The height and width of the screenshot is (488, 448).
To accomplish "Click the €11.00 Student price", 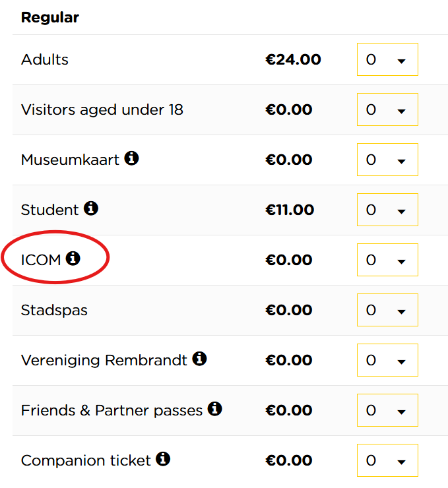I will click(x=290, y=210).
